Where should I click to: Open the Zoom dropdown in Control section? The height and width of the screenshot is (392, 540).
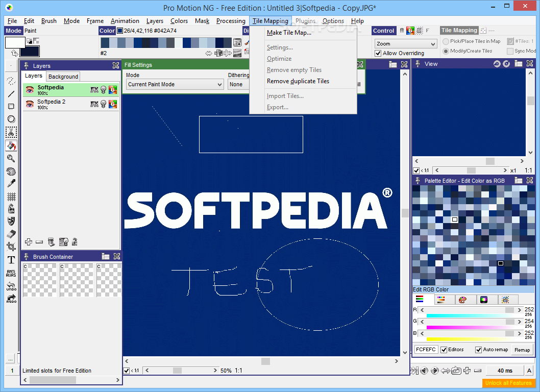coord(406,44)
